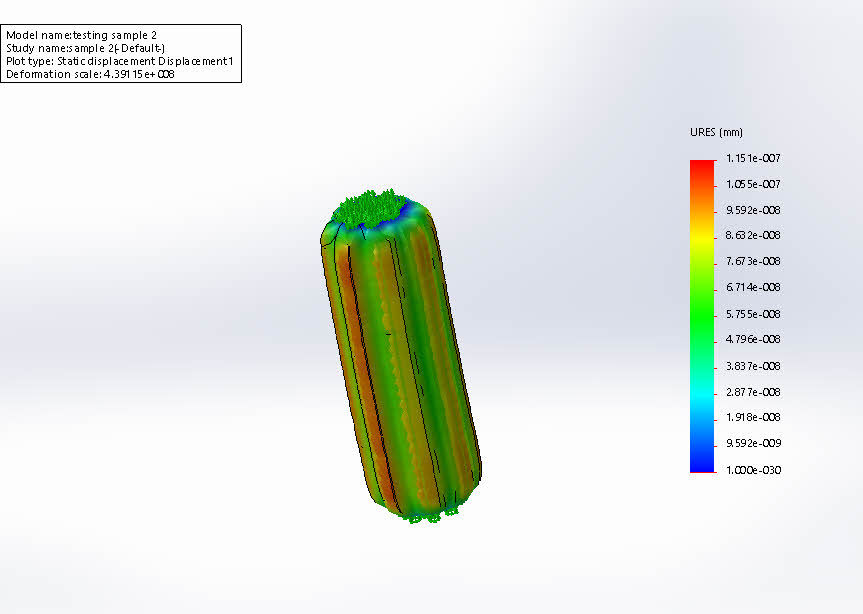The height and width of the screenshot is (614, 863).
Task: Click the legend value 6.714e-008
Action: click(753, 287)
